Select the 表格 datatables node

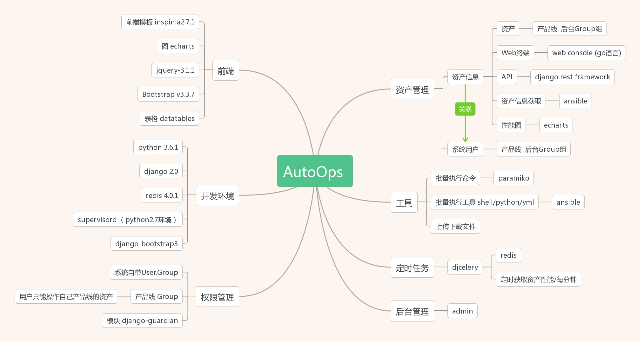[169, 118]
